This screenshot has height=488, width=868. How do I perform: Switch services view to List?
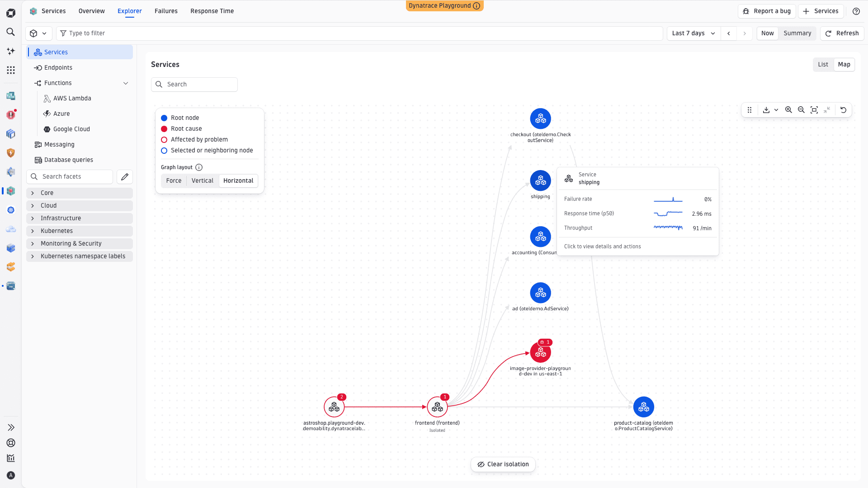[823, 65]
